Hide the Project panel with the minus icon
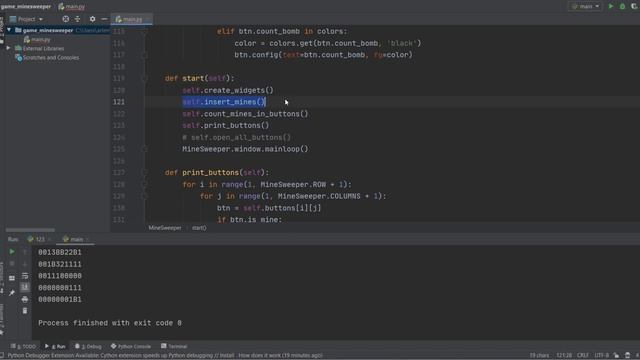This screenshot has width=640, height=360. (x=104, y=19)
